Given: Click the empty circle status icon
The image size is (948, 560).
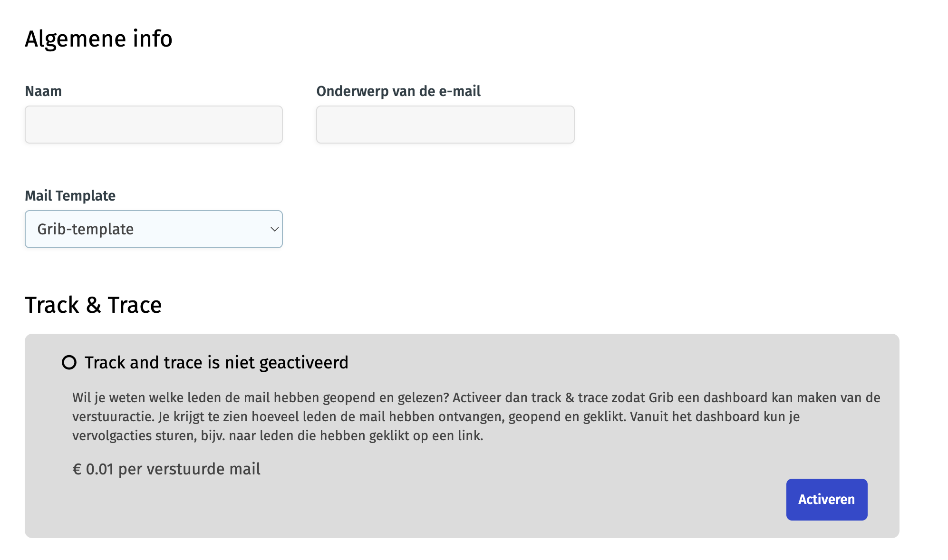Looking at the screenshot, I should pyautogui.click(x=69, y=363).
